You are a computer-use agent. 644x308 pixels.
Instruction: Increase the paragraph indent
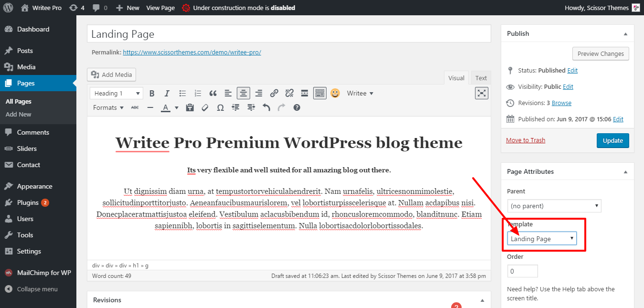251,107
